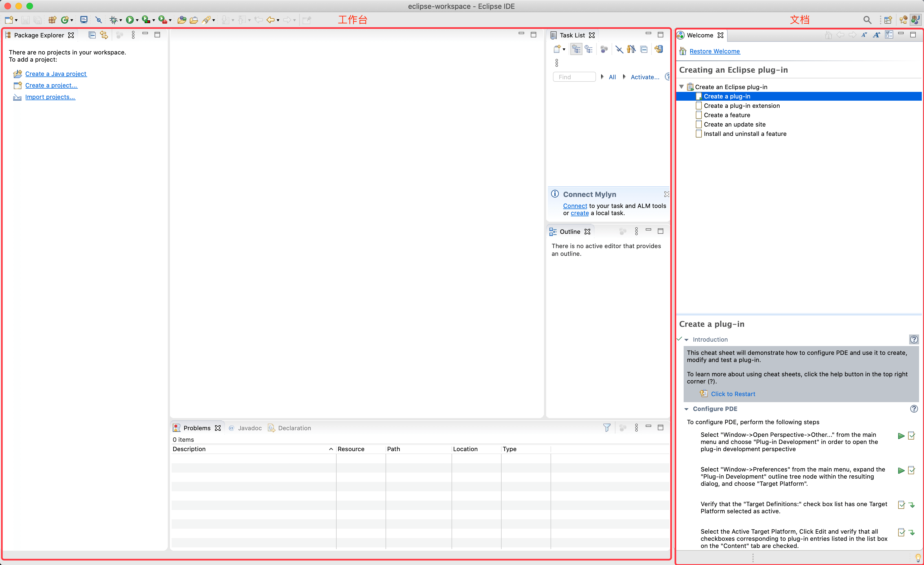924x565 pixels.
Task: Click the Search flashlight toolbar icon
Action: pos(206,20)
